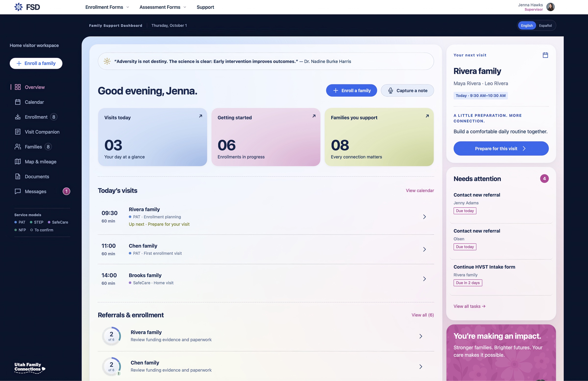Click the Documents file icon in sidebar
The width and height of the screenshot is (588, 381).
[x=18, y=176]
